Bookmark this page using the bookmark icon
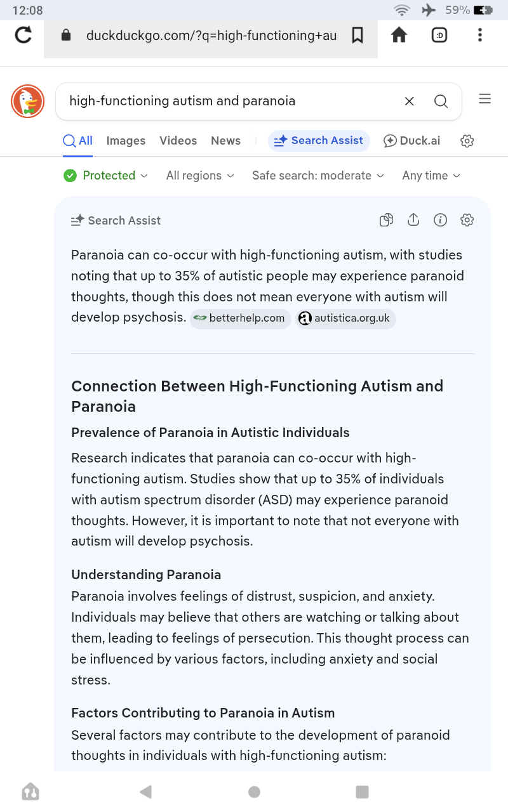Screen dimensions: 508x812 coord(358,36)
